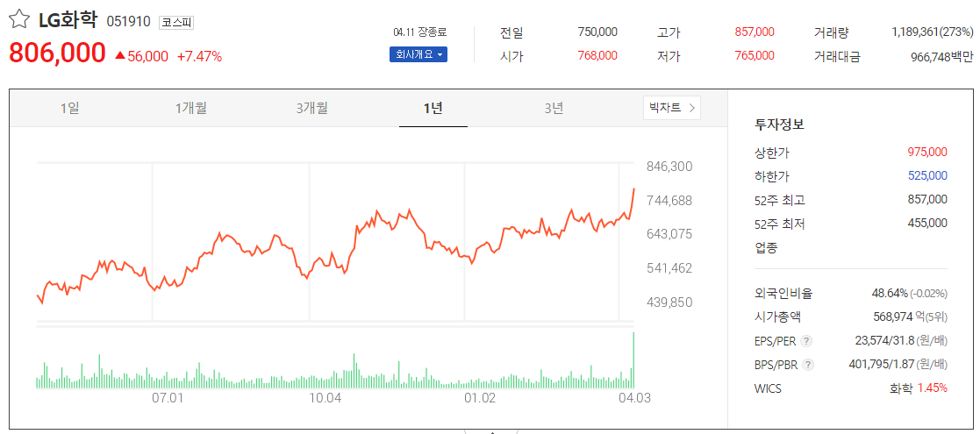Click the 시가 value 768,000

597,55
